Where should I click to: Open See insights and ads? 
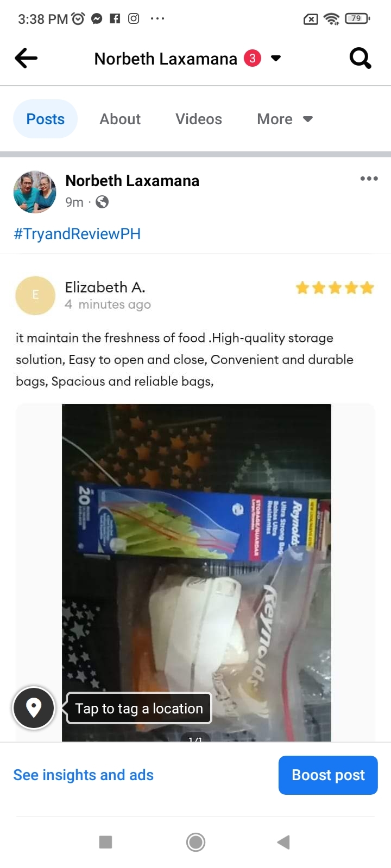84,775
